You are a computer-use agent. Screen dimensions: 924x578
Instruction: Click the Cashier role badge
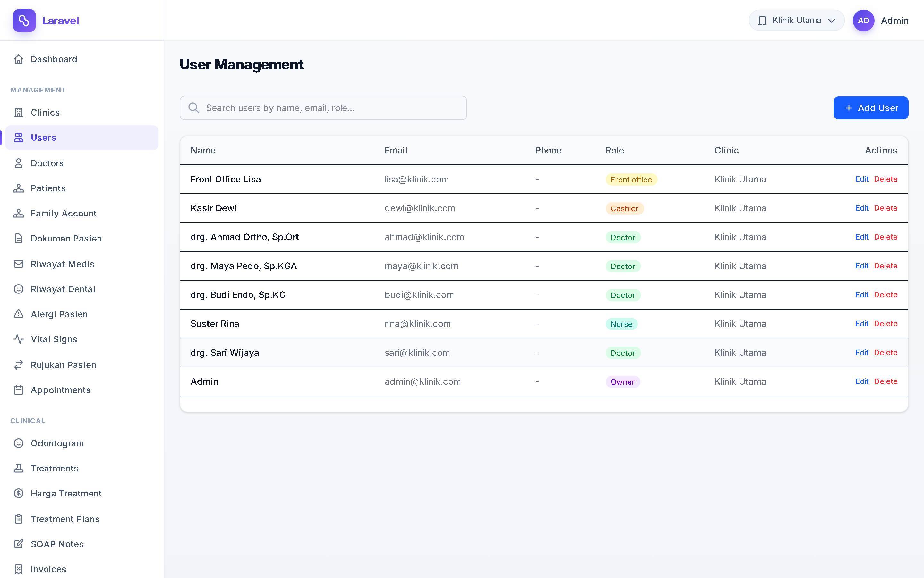[624, 208]
